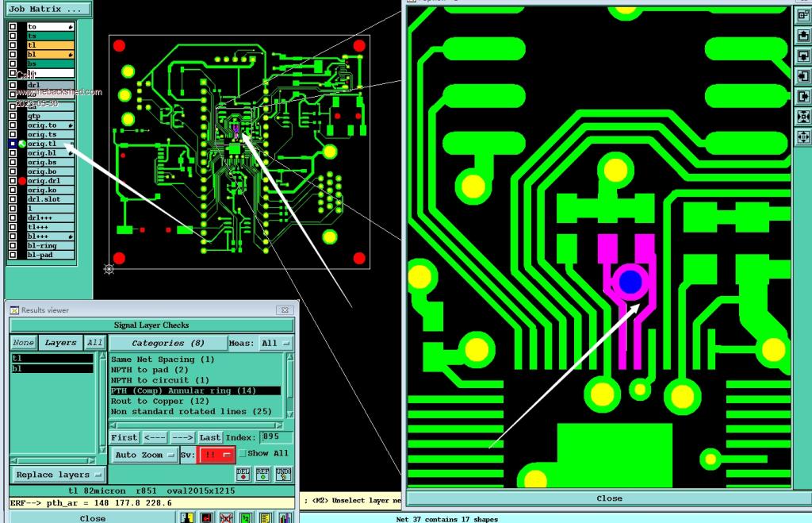Click the zoom-in converging arrows icon

[802, 117]
